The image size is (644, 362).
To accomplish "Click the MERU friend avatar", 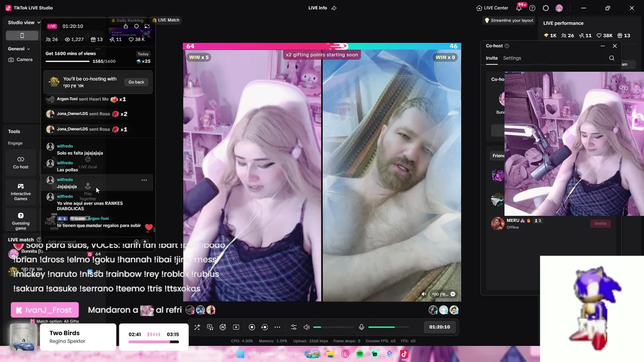I will tap(498, 224).
